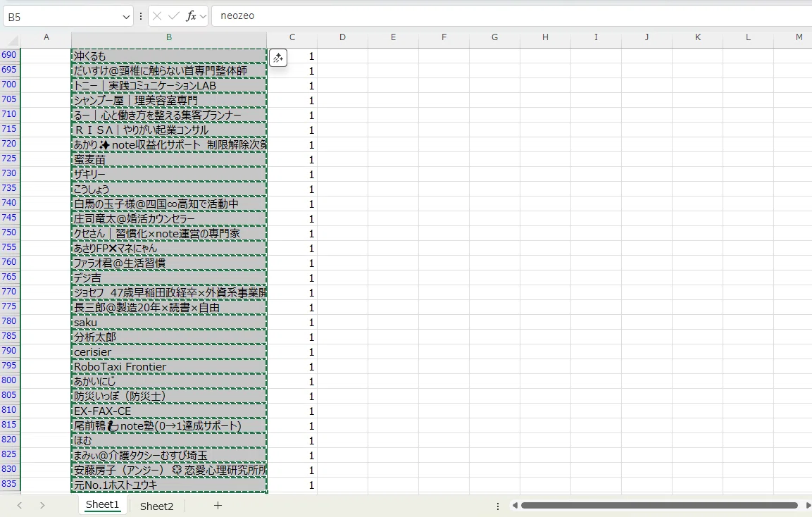Switch to the Sheet1 tab
The width and height of the screenshot is (812, 517).
point(102,505)
